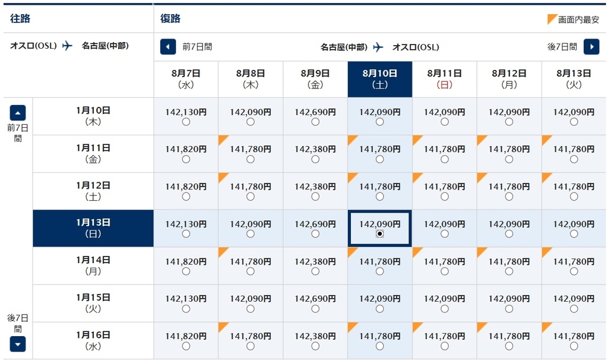Click the 8月8日 (木) return date header
The height and width of the screenshot is (364, 608).
tap(251, 79)
